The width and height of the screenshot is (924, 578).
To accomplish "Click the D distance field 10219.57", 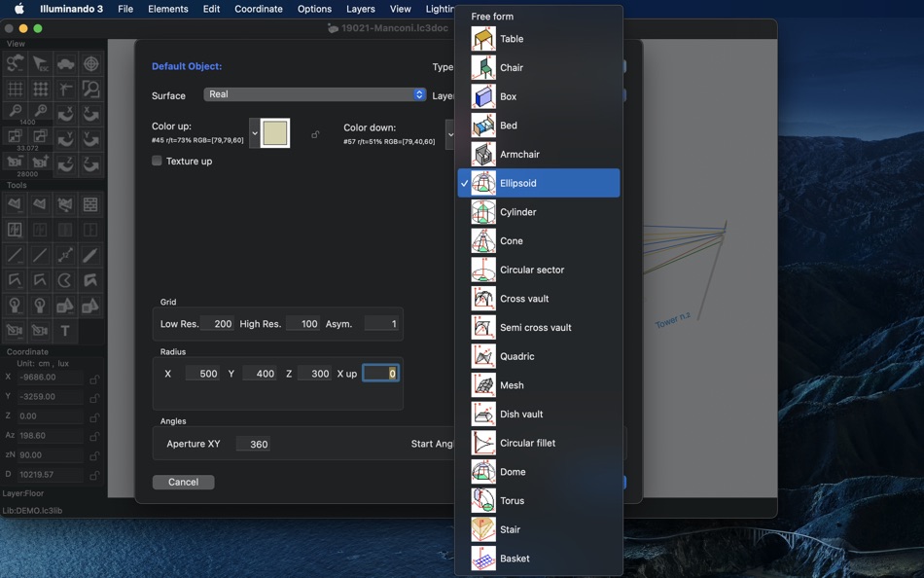I will pyautogui.click(x=50, y=475).
